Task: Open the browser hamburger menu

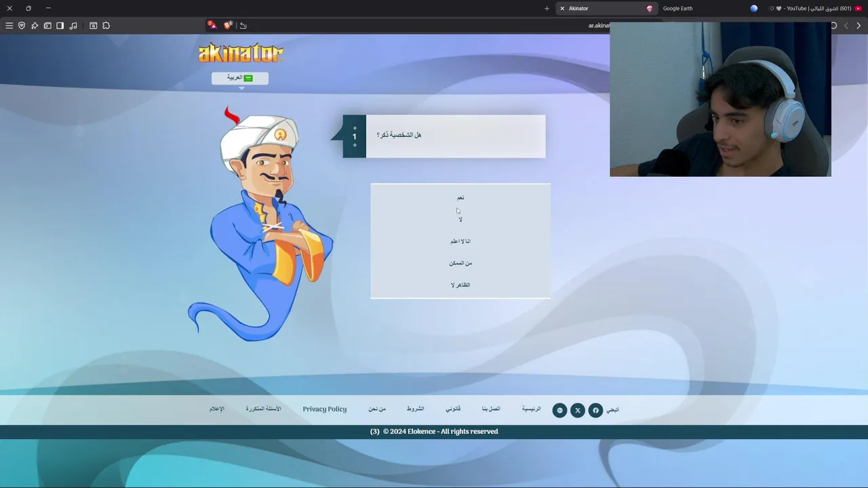Action: (9, 26)
